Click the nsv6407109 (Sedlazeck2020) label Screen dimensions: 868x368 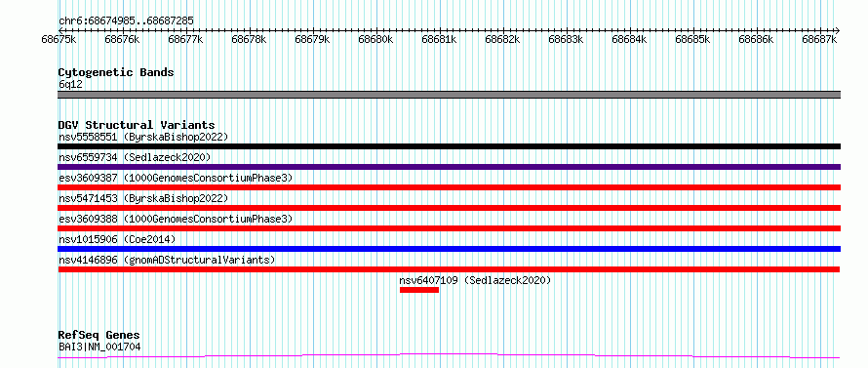pyautogui.click(x=476, y=280)
